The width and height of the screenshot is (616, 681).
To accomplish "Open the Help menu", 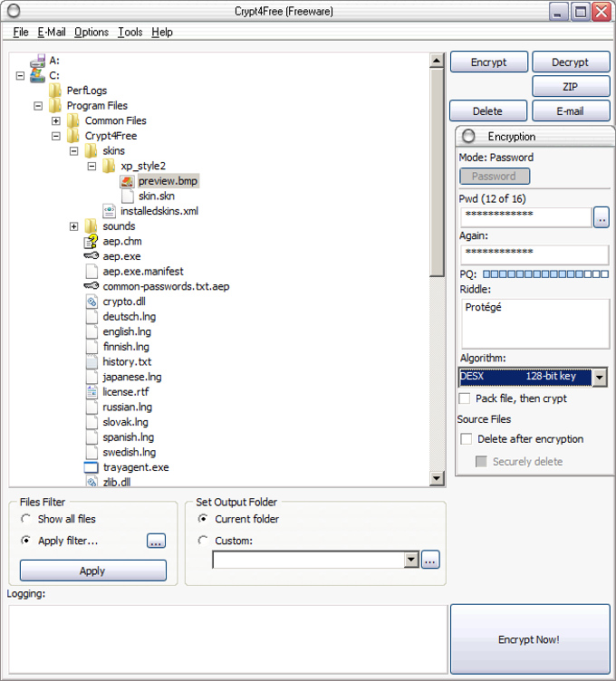I will point(162,32).
